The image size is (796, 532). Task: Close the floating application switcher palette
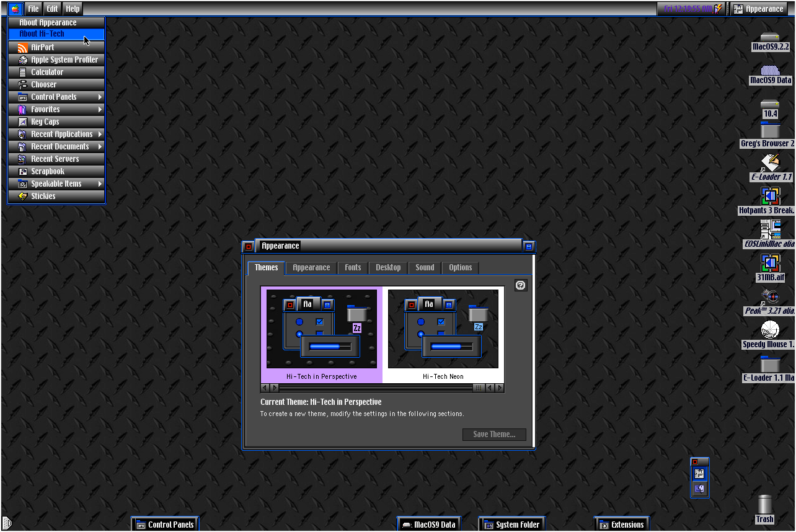pos(695,461)
